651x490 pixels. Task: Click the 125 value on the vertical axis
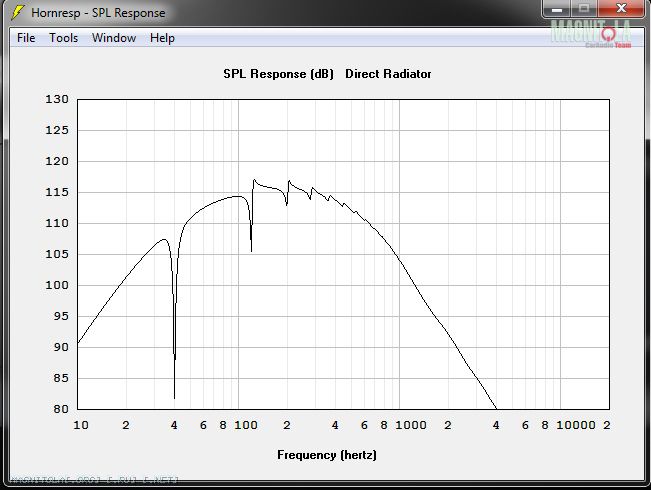(x=57, y=130)
